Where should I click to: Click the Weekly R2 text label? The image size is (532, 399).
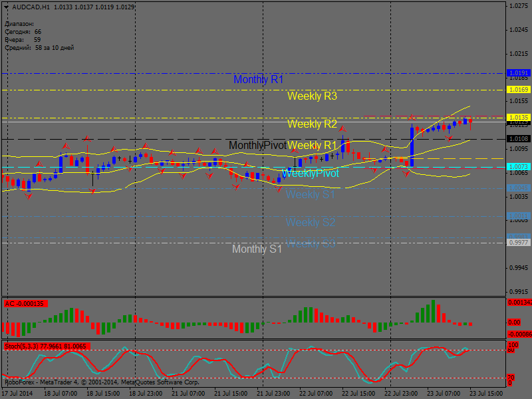(x=312, y=124)
